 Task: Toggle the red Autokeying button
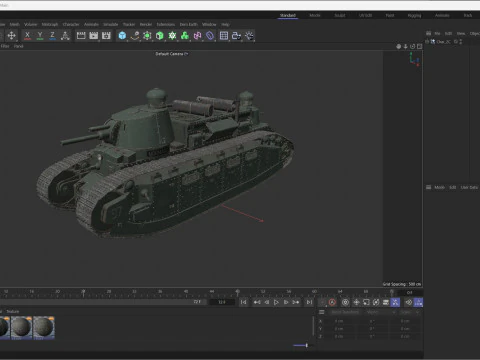click(x=332, y=302)
